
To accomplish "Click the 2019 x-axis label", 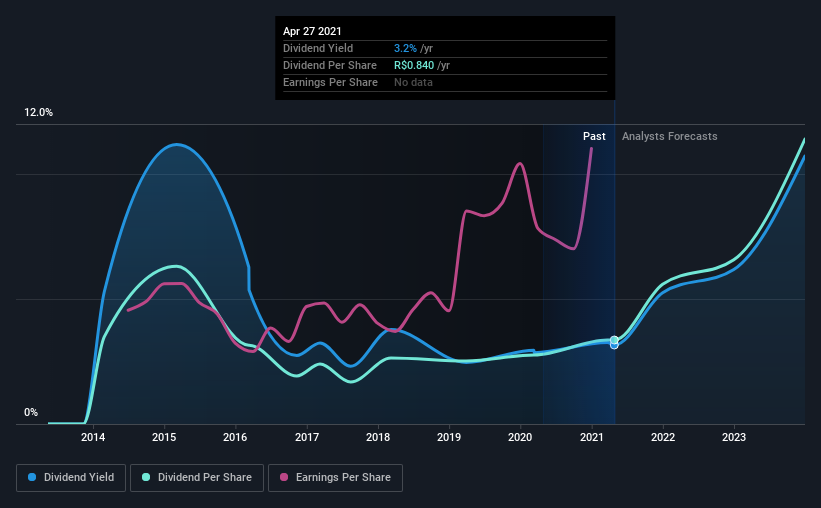I will pyautogui.click(x=449, y=437).
